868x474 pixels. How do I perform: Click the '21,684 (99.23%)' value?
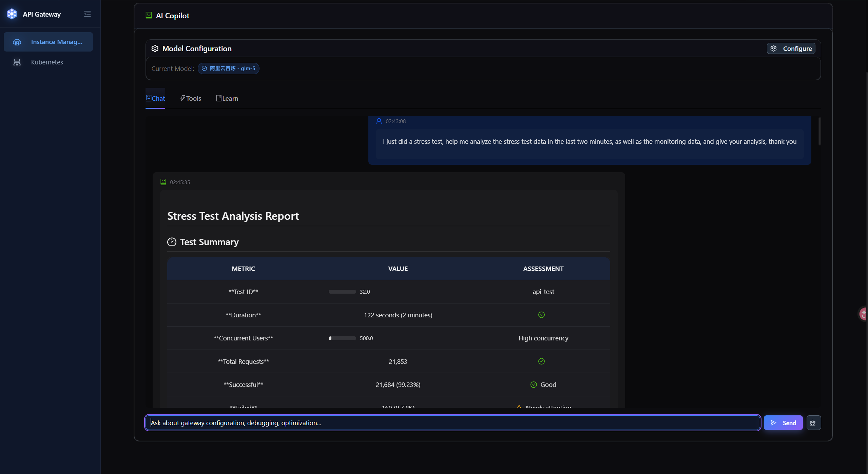tap(398, 384)
